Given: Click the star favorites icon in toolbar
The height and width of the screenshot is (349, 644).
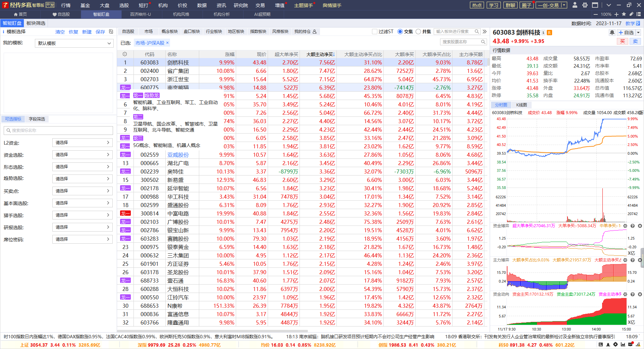Looking at the screenshot, I should tap(624, 14).
